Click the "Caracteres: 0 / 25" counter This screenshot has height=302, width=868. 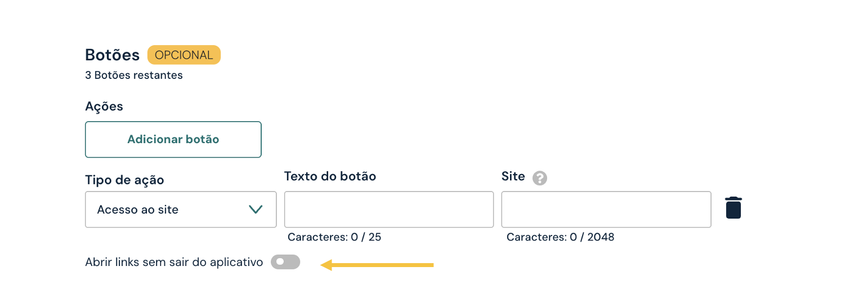tap(334, 237)
